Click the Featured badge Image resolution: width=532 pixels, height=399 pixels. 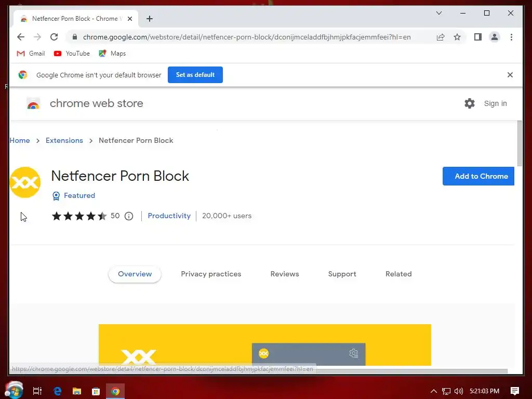74,196
